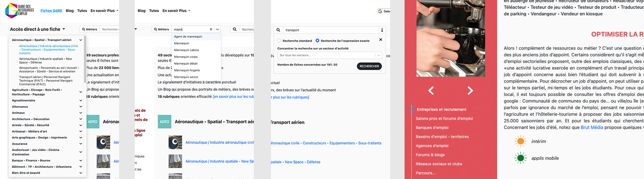Screen dimensions: 644x179
Task: Collapse the 'Aéronautique • Spatial • Transport aérien' section
Action: (x=81, y=40)
